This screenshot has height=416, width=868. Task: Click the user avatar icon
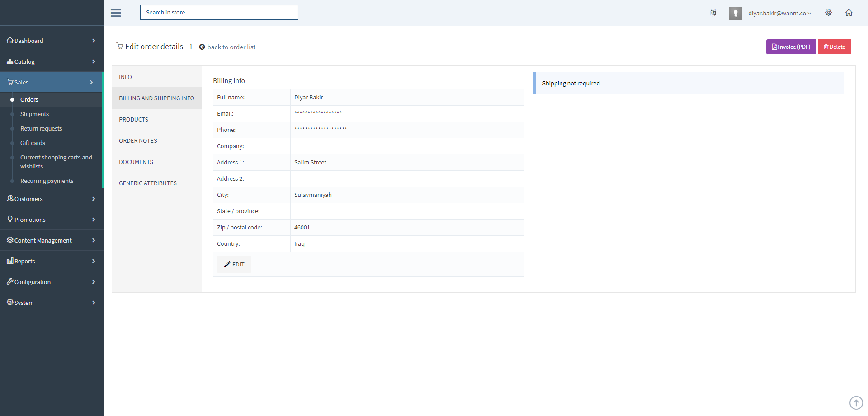(x=735, y=14)
